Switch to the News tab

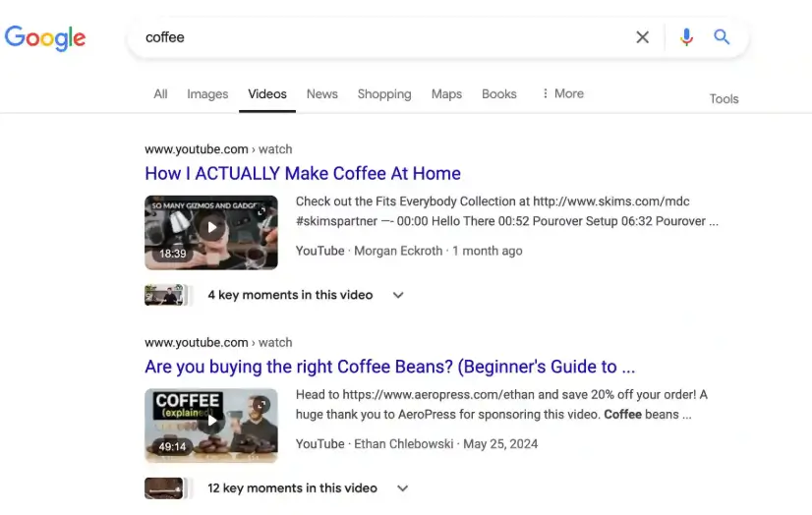pos(321,94)
